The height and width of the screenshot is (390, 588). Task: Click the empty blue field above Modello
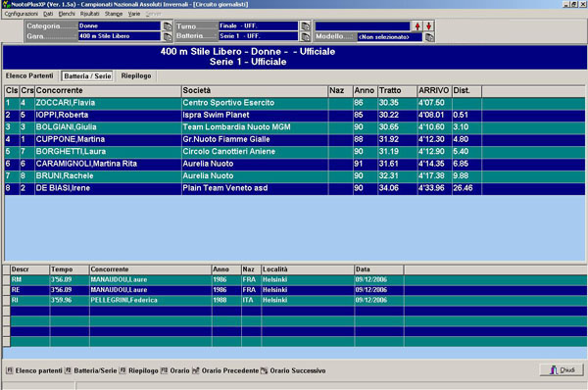click(363, 26)
